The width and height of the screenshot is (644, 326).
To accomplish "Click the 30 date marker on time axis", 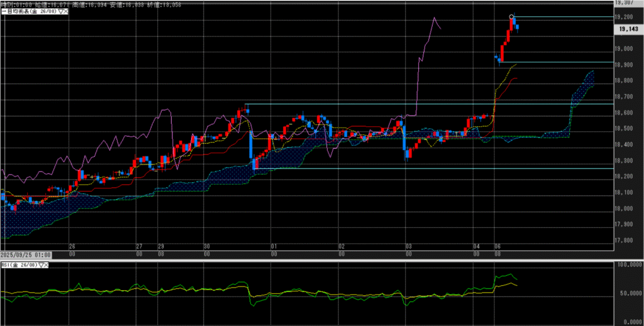I will (206, 247).
